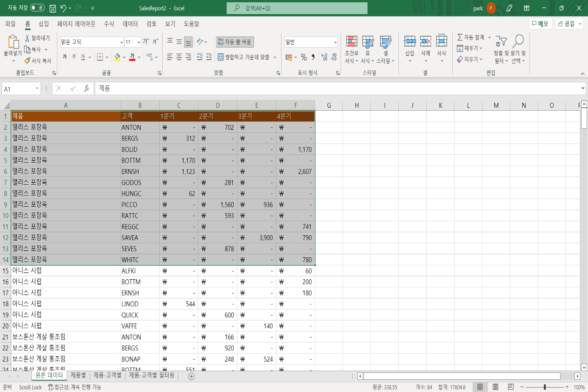The height and width of the screenshot is (392, 588).
Task: Open 정렬 및 필터 sort and filter
Action: [x=500, y=49]
